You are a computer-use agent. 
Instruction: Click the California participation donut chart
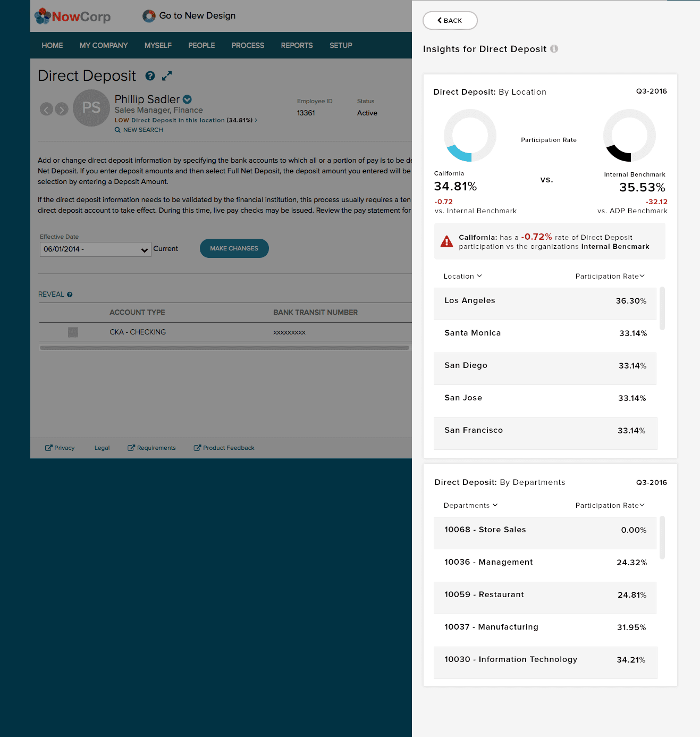click(470, 135)
